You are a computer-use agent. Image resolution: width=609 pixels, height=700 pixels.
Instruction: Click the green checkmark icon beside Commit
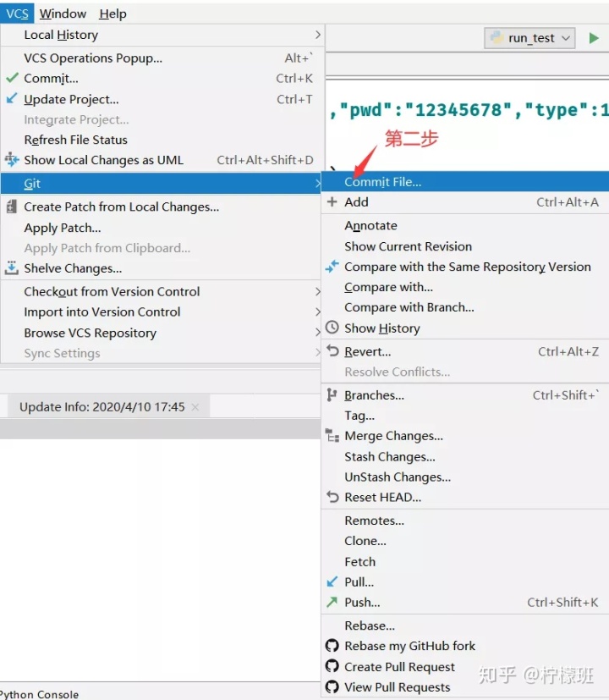[x=12, y=78]
